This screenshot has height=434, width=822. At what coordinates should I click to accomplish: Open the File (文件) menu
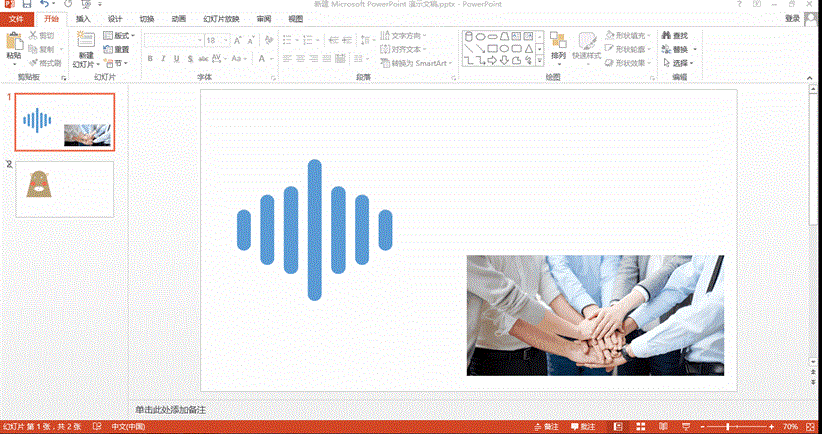click(16, 19)
